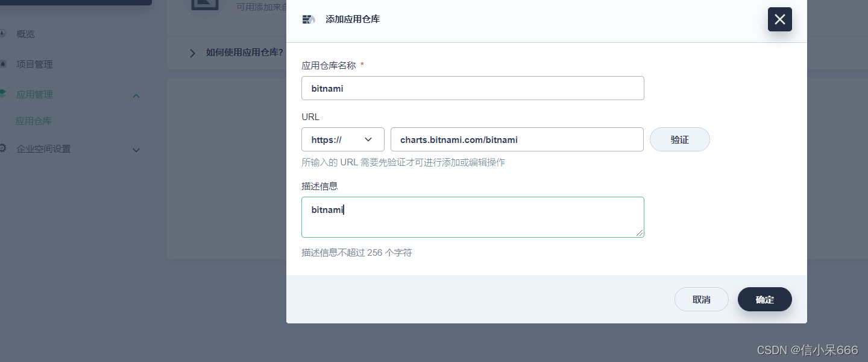
Task: Click the 企业空间设置 gear icon
Action: click(x=3, y=148)
